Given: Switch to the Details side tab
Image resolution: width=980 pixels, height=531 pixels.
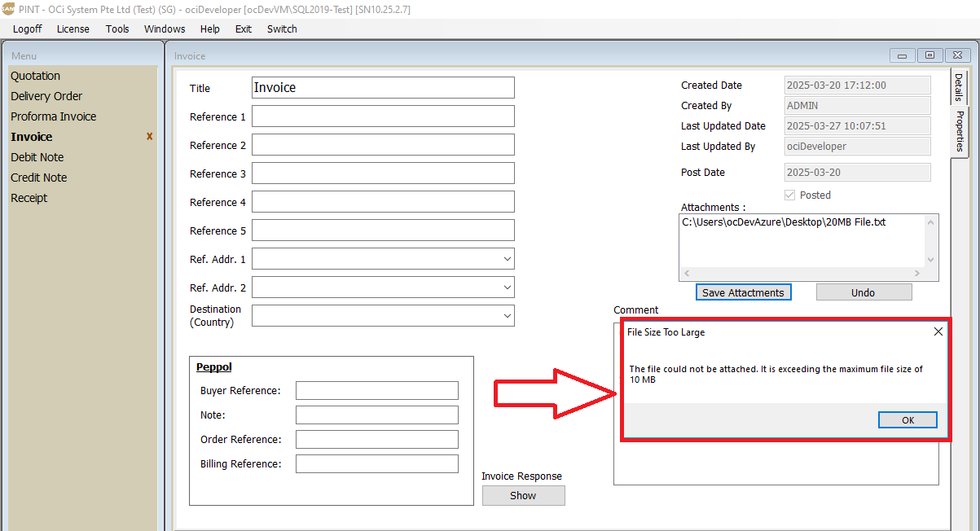Looking at the screenshot, I should [x=959, y=86].
